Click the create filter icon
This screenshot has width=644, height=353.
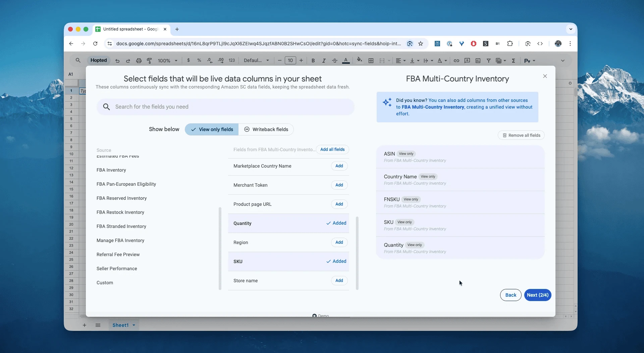tap(489, 61)
